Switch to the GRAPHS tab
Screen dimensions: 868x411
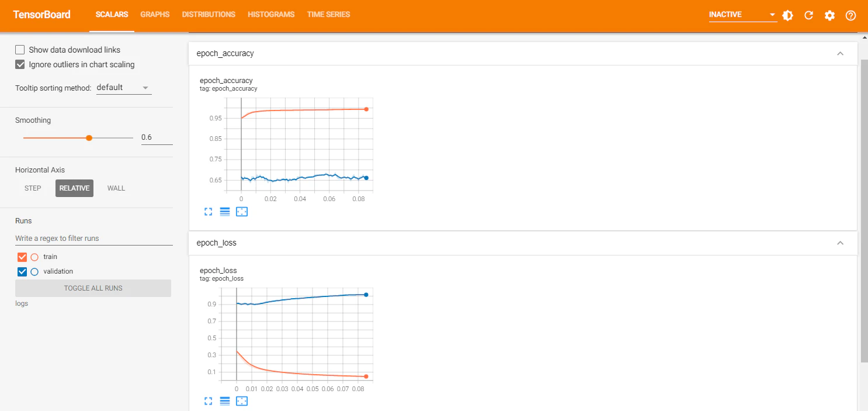click(155, 15)
